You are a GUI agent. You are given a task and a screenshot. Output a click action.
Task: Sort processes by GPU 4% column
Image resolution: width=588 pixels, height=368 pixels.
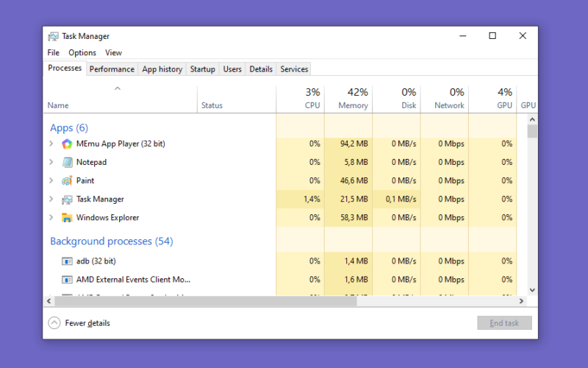(492, 99)
